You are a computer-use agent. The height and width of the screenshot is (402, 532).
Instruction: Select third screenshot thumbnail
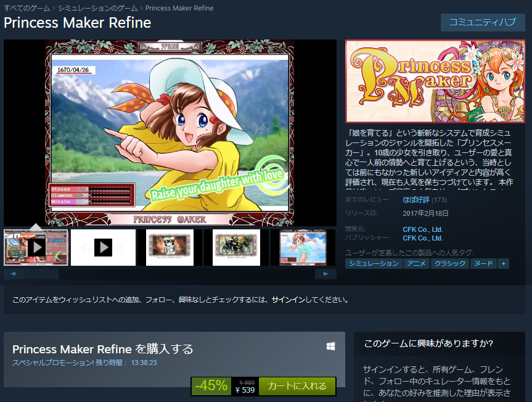170,248
